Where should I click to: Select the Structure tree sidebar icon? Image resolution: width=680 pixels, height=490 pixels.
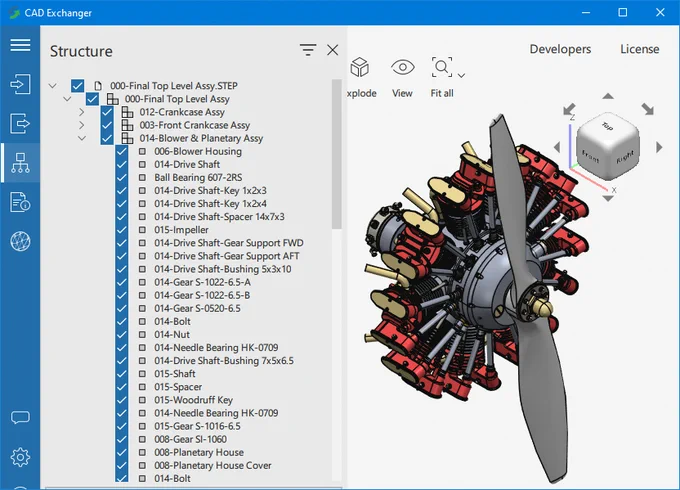point(20,163)
